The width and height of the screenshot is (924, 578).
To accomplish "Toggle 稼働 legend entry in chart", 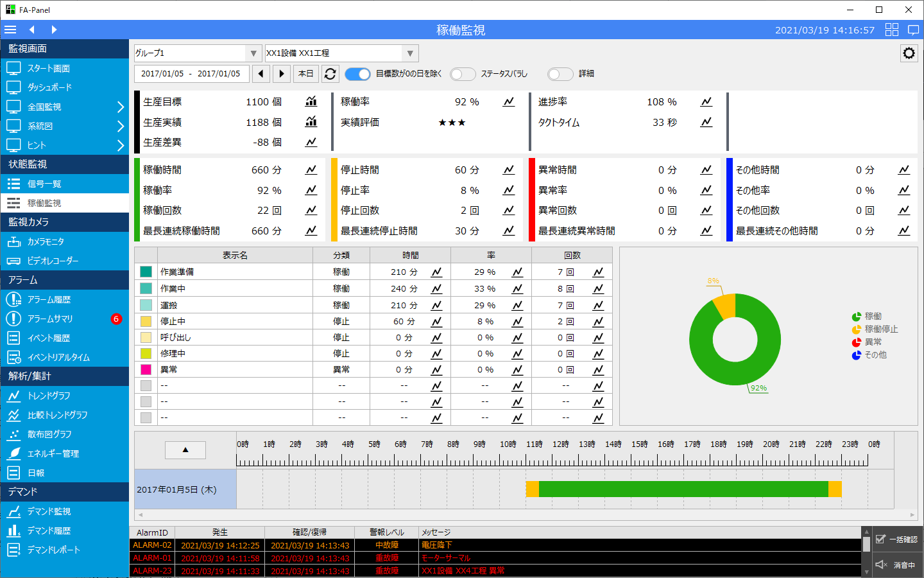I will point(867,316).
